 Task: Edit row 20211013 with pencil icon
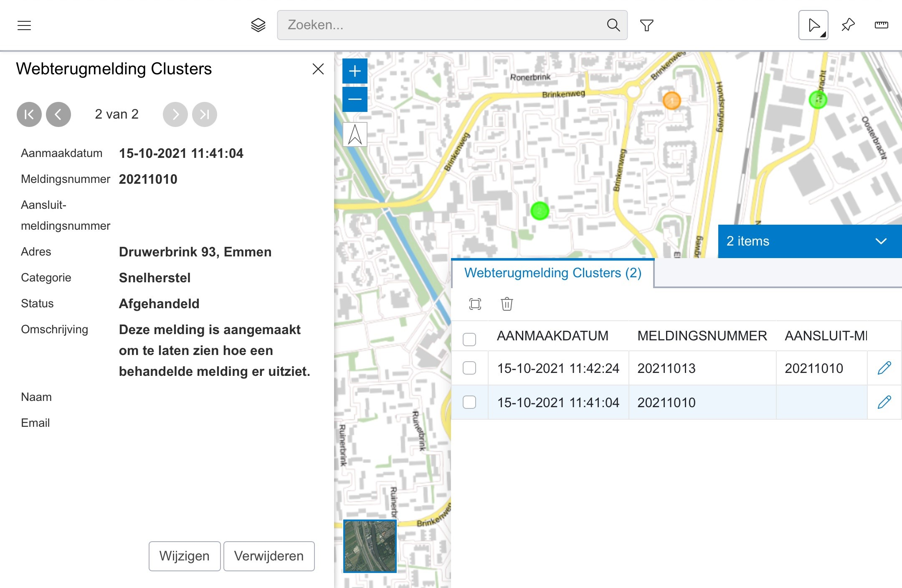tap(884, 368)
